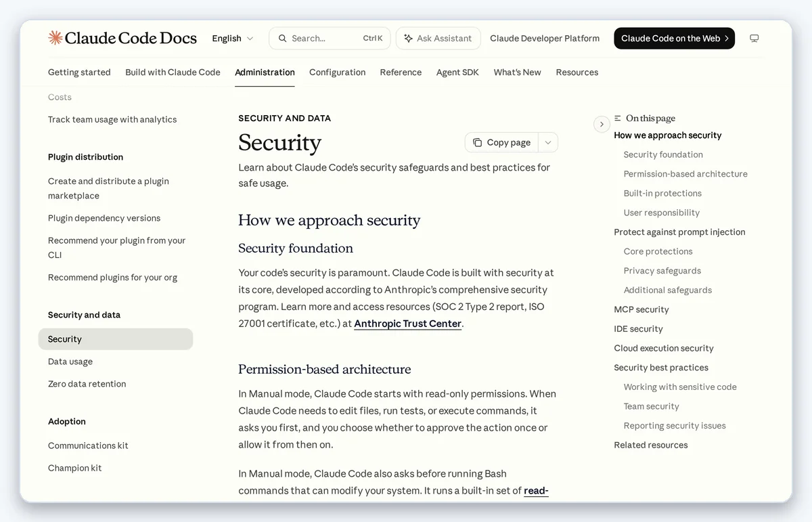Open Recommend plugins for your org
This screenshot has width=812, height=522.
pyautogui.click(x=112, y=278)
